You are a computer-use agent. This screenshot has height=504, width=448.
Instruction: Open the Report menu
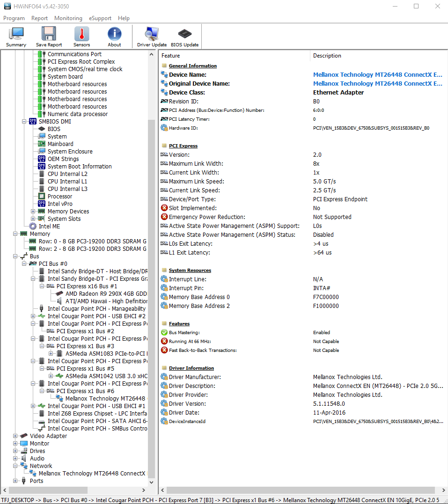coord(39,18)
